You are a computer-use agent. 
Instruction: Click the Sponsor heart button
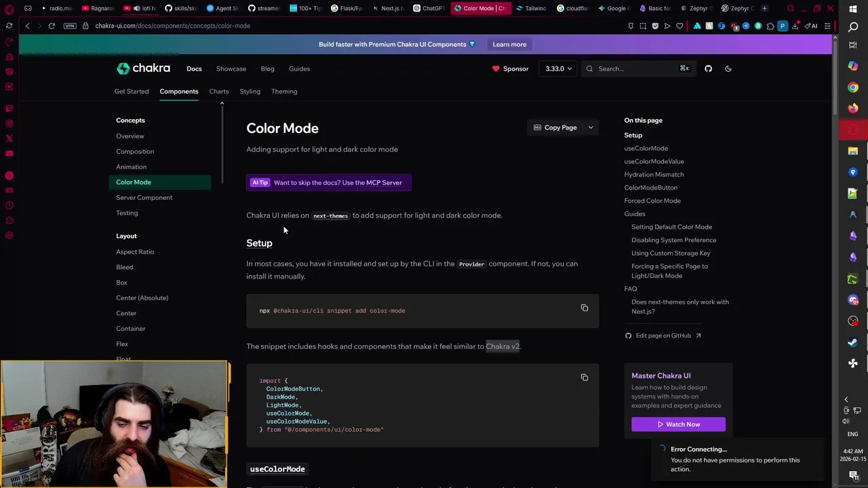tap(510, 68)
